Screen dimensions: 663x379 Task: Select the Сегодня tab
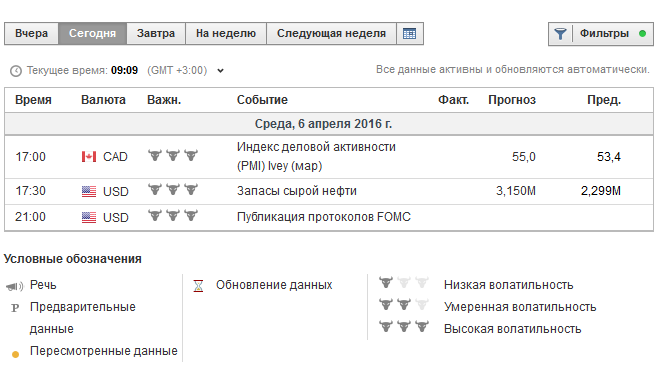[x=93, y=33]
